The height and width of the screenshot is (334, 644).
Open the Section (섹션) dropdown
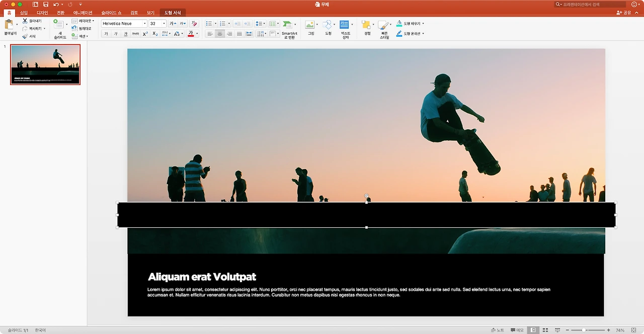pyautogui.click(x=80, y=36)
